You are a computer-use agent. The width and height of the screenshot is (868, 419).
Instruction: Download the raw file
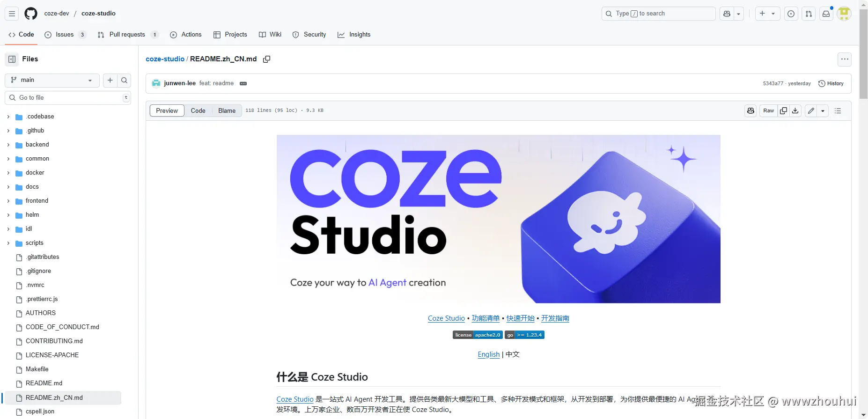[795, 110]
